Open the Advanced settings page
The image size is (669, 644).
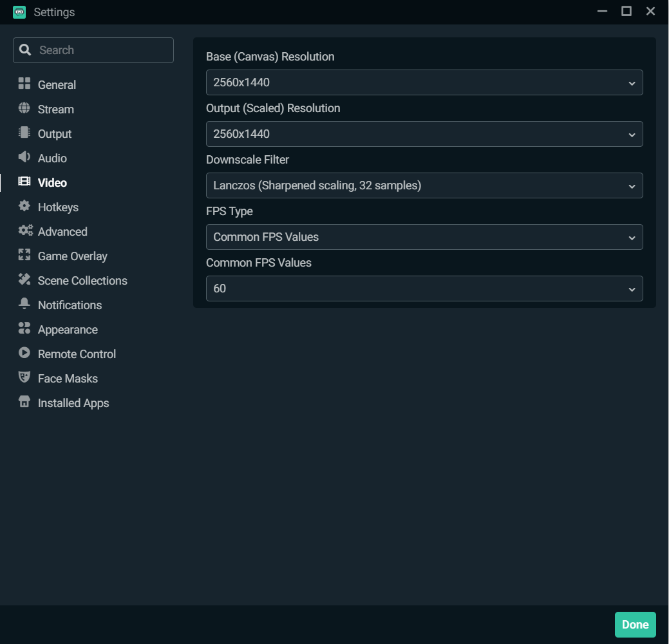tap(62, 231)
